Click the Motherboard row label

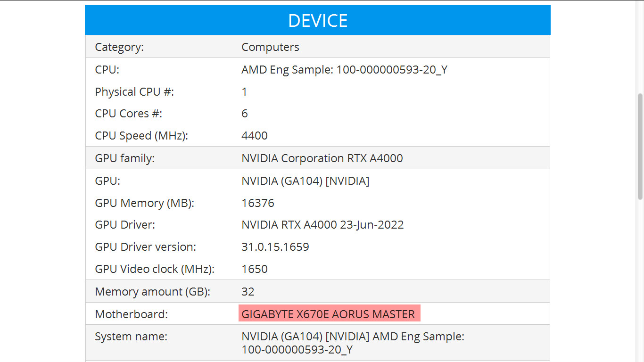pos(131,314)
